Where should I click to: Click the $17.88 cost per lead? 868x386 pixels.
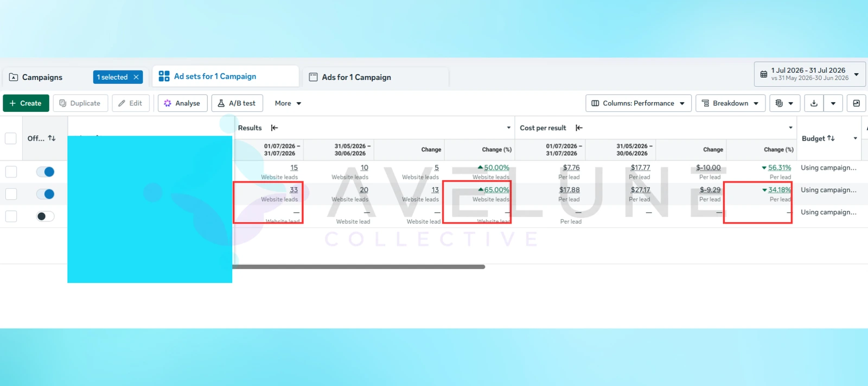click(x=570, y=190)
